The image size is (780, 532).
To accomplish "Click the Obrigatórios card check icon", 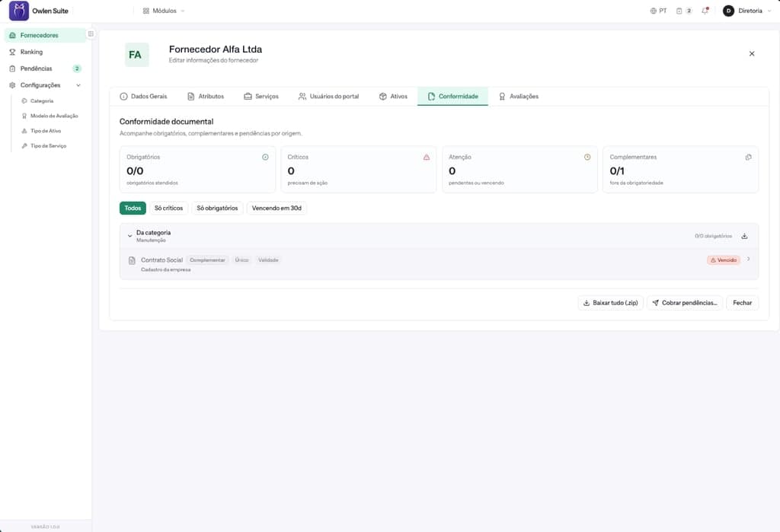I will 265,157.
